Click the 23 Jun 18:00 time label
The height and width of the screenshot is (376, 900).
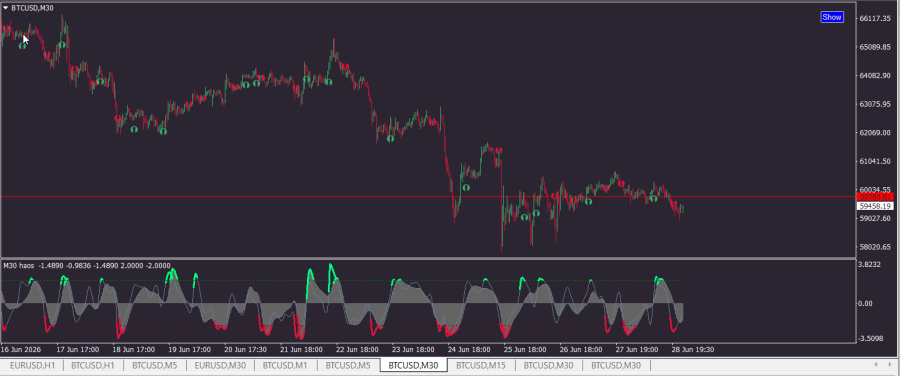pyautogui.click(x=413, y=349)
